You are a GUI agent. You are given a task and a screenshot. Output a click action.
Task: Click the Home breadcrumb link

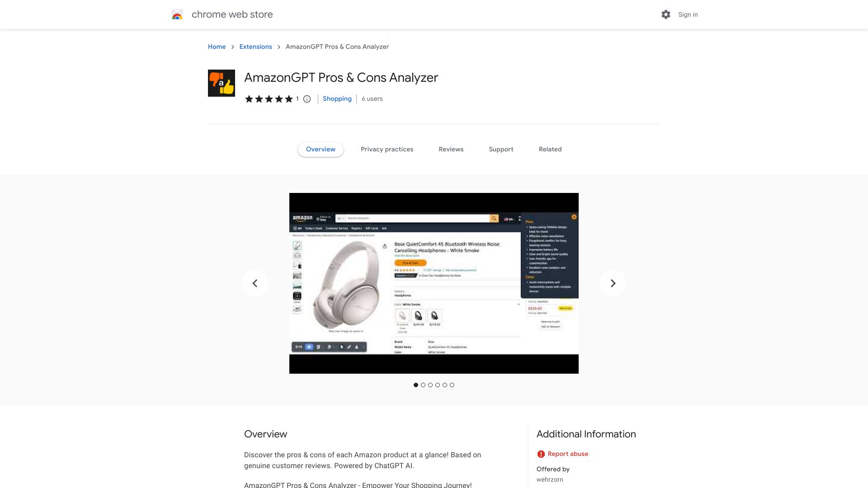217,47
